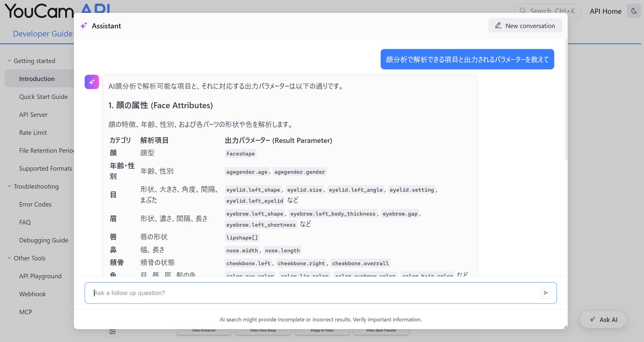Screen dimensions: 644x342
Task: Click the sparkle icon beside Assistant title
Action: (x=84, y=26)
